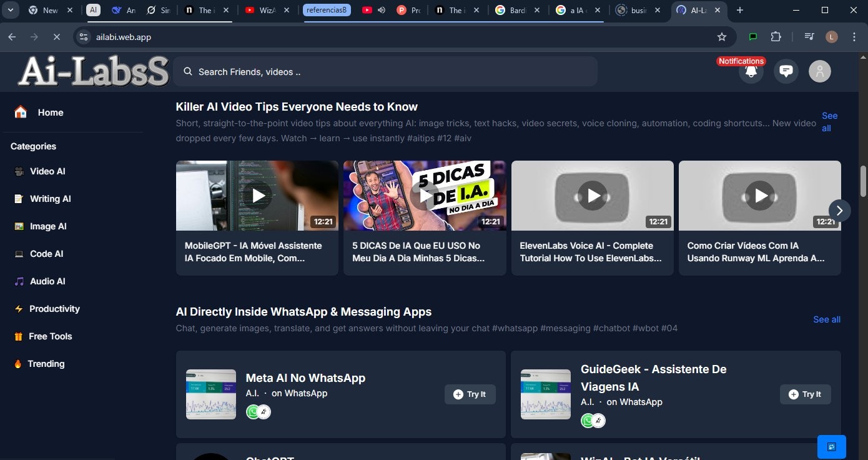The width and height of the screenshot is (868, 460).
Task: See all Killer AI Video Tips
Action: click(829, 122)
